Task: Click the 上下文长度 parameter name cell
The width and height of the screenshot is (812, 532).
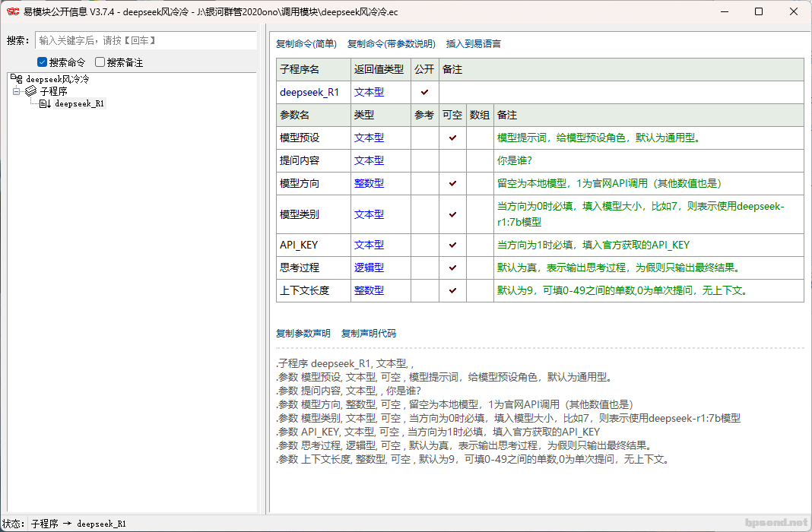Action: (x=313, y=290)
